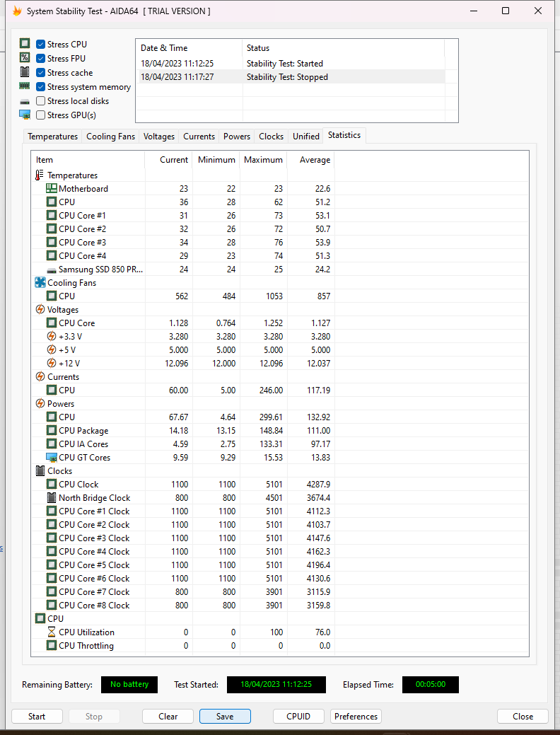Click the green RAM icon beside Stress system memory
The image size is (560, 735).
click(24, 86)
